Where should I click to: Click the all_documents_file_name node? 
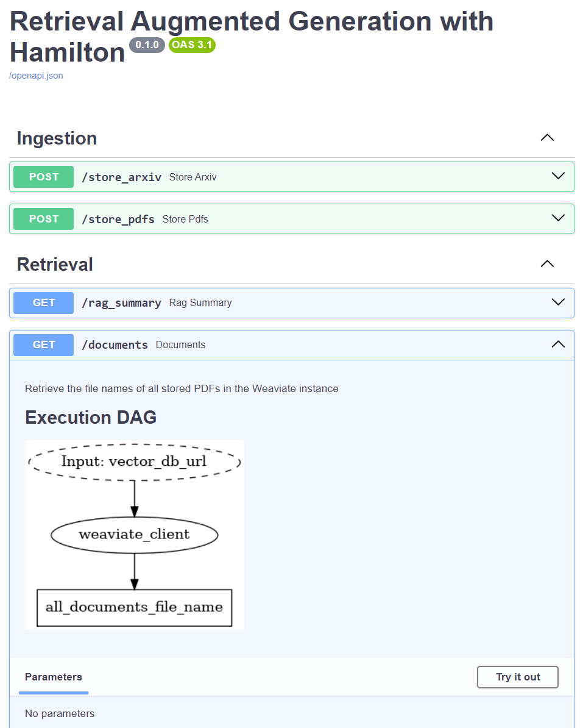click(134, 607)
